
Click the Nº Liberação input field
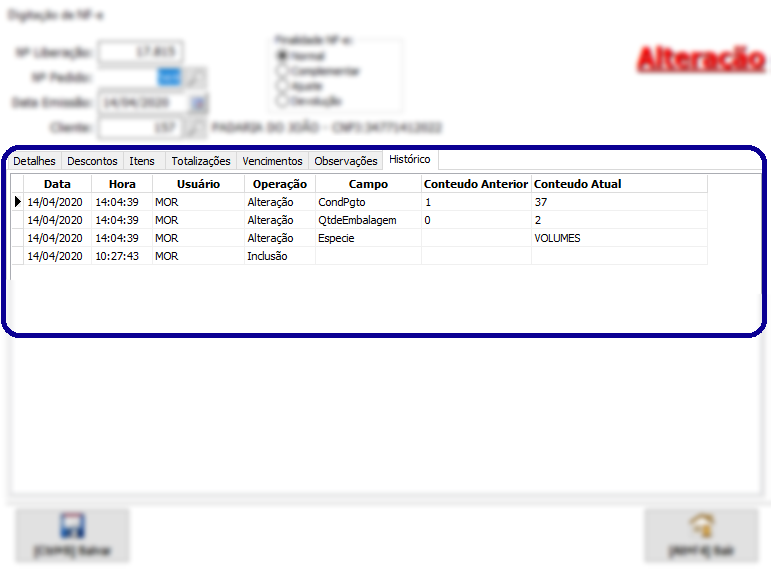point(141,52)
